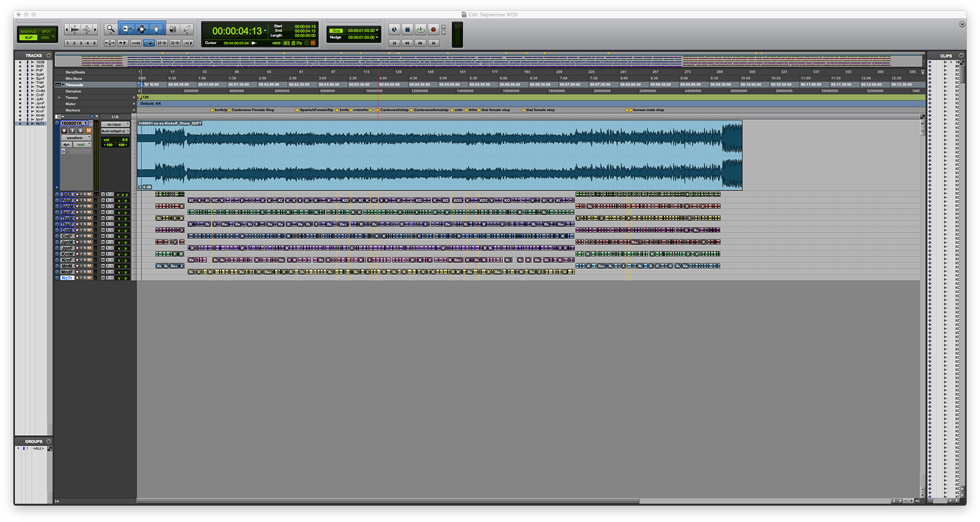This screenshot has height=522, width=980.
Task: Select the Zoomer magnifier tool
Action: 111,29
